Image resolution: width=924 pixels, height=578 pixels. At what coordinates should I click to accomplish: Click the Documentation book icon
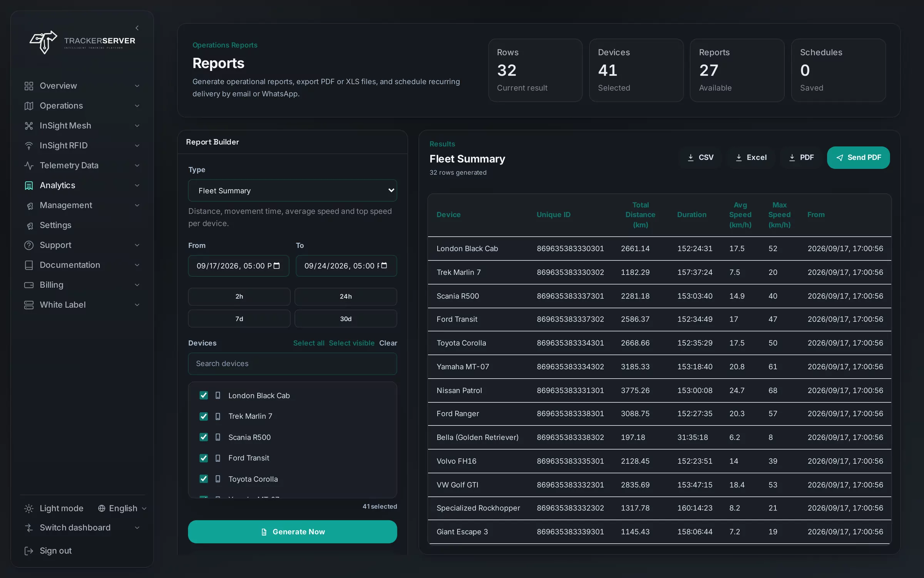[29, 265]
